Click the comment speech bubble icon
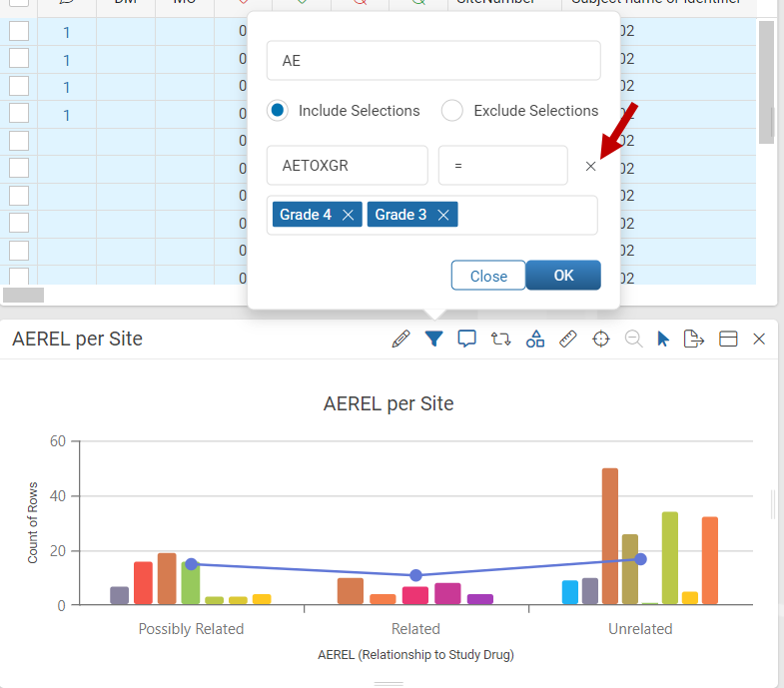This screenshot has height=688, width=784. click(467, 339)
